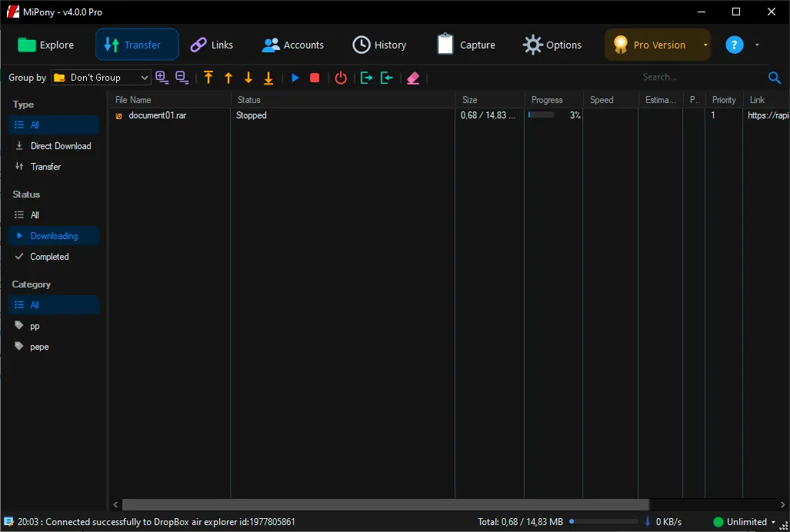Click the scrollbar left arrow

(116, 504)
